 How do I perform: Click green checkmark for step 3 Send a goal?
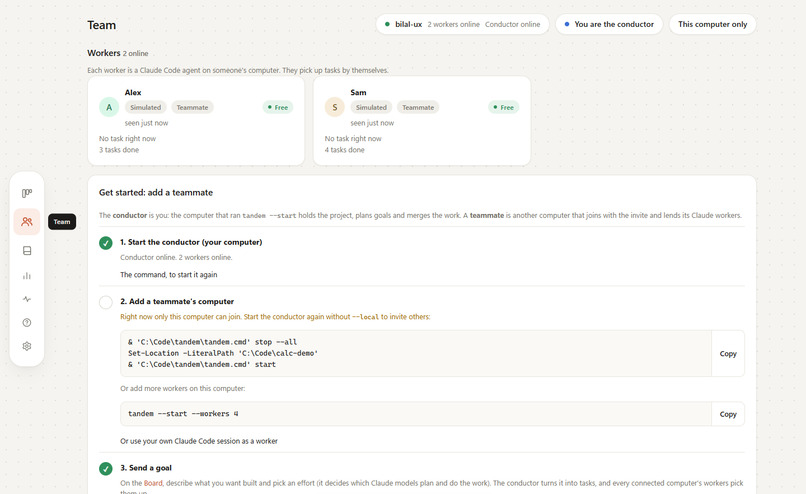point(106,468)
